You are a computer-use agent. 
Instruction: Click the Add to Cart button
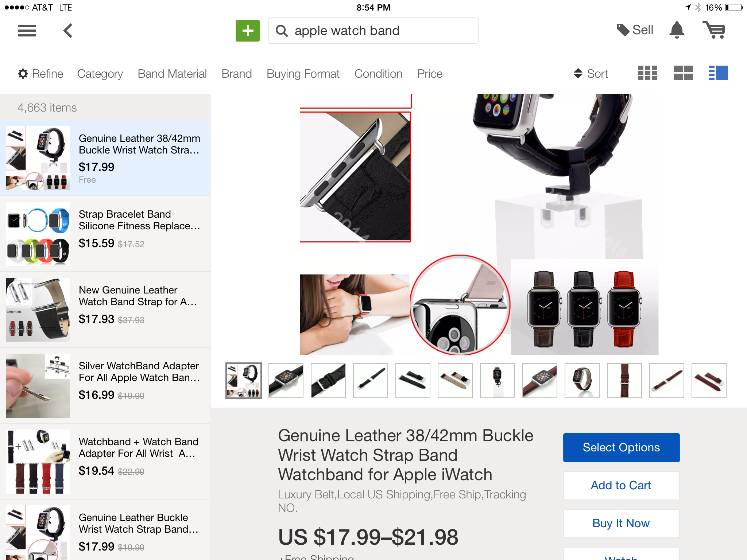(621, 486)
